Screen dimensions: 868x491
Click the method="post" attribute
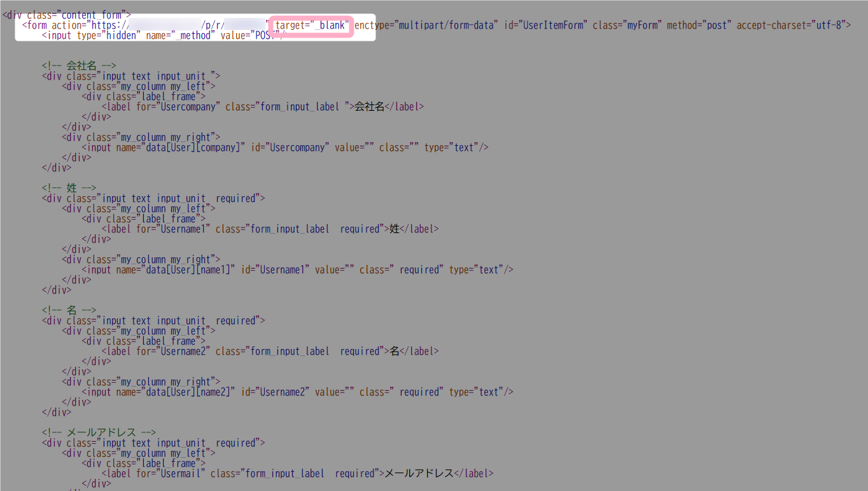[x=699, y=25]
